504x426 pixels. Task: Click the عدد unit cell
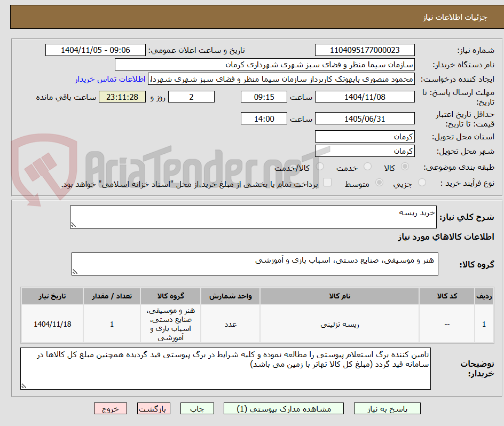pos(231,325)
